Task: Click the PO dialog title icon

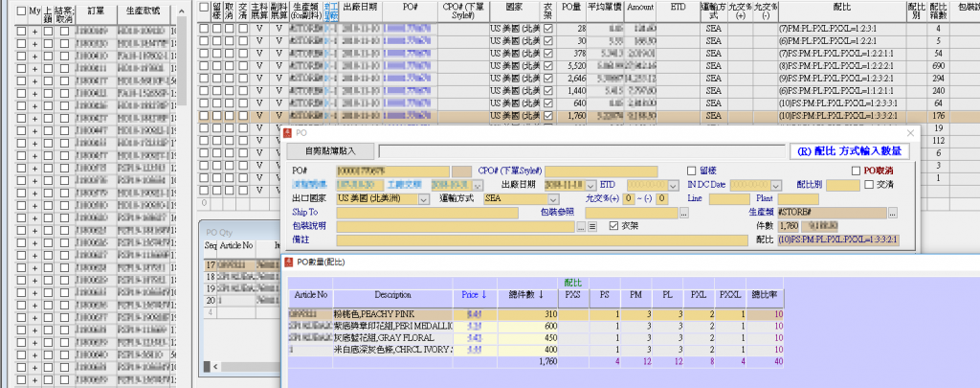Action: (287, 132)
